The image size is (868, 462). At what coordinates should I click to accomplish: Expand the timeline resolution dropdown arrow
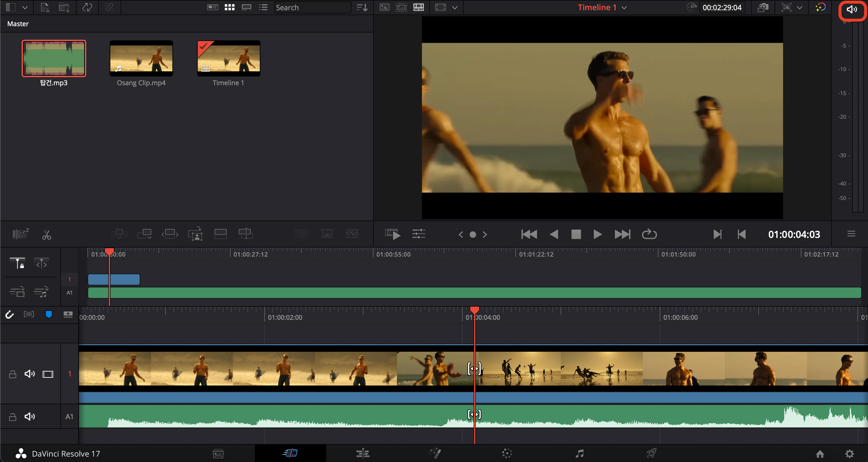[799, 8]
